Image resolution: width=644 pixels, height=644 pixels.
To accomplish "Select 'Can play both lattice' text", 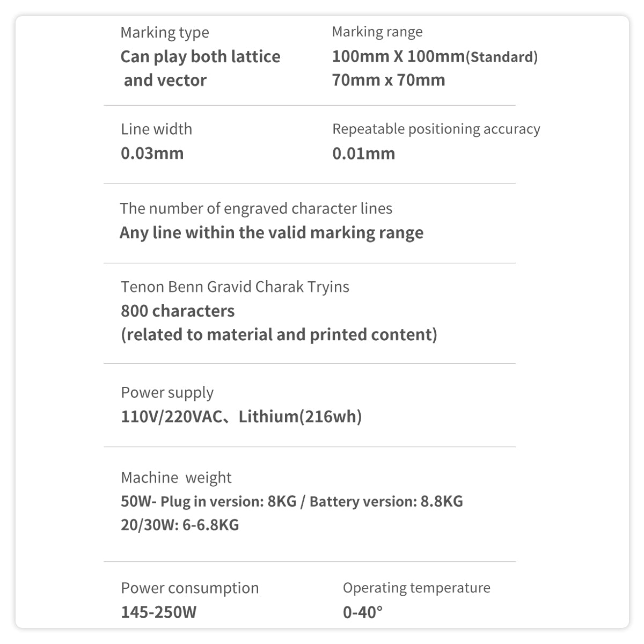I will 200,57.
